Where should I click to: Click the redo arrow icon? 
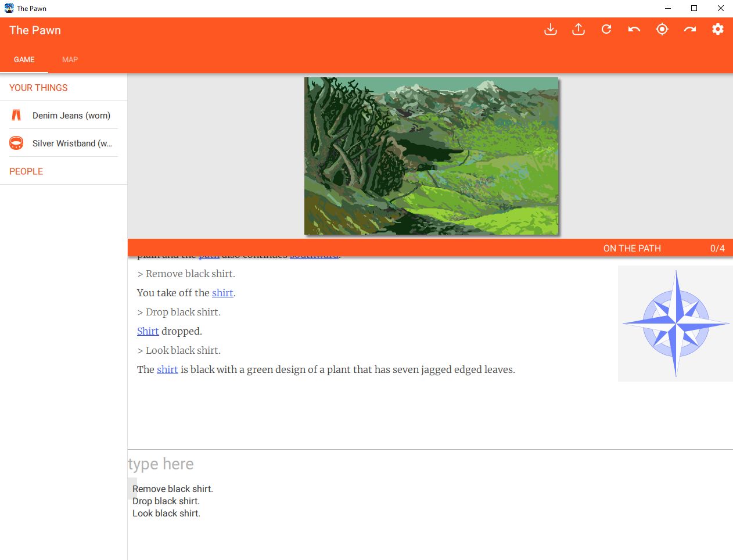[x=690, y=30]
